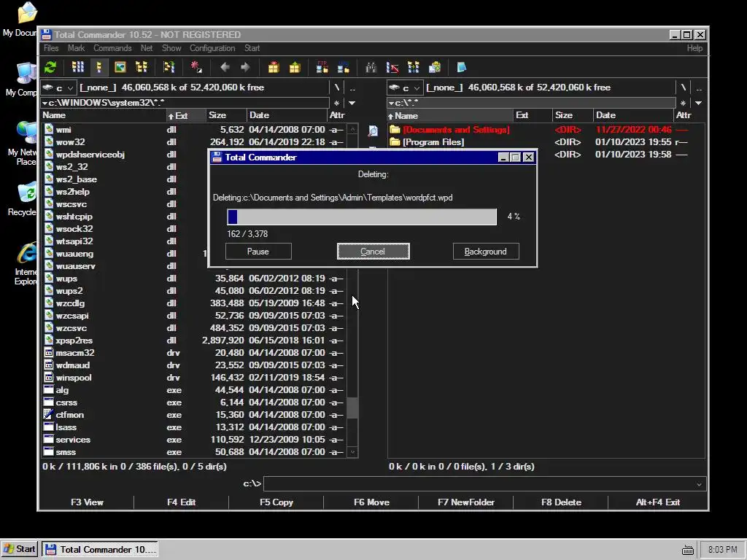Open the Find files binoculars icon

click(371, 67)
